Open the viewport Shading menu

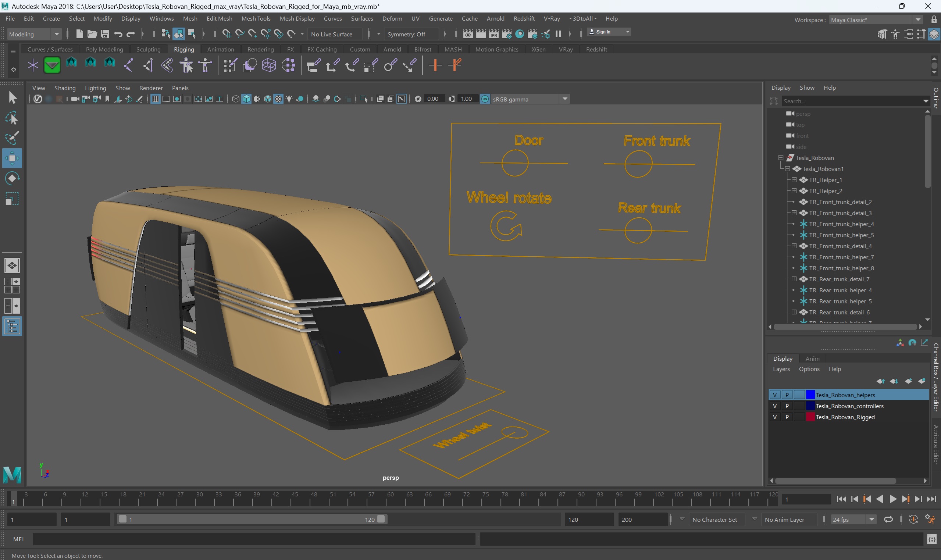(65, 88)
